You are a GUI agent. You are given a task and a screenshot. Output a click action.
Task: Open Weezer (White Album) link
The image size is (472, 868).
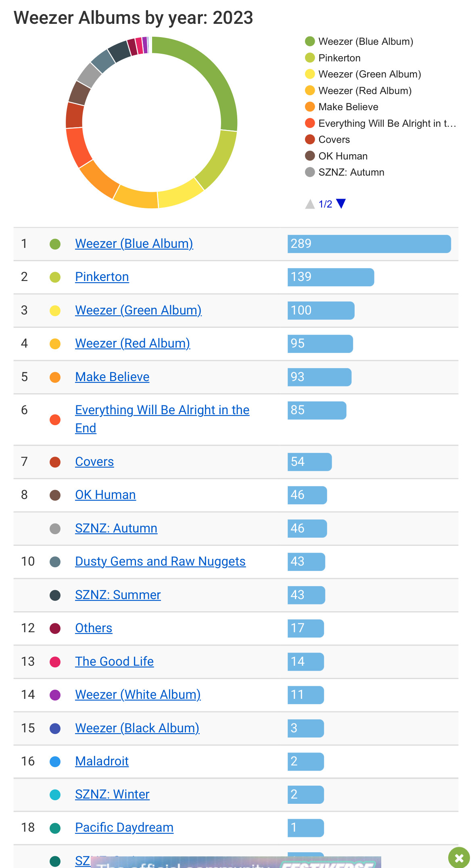pos(138,694)
